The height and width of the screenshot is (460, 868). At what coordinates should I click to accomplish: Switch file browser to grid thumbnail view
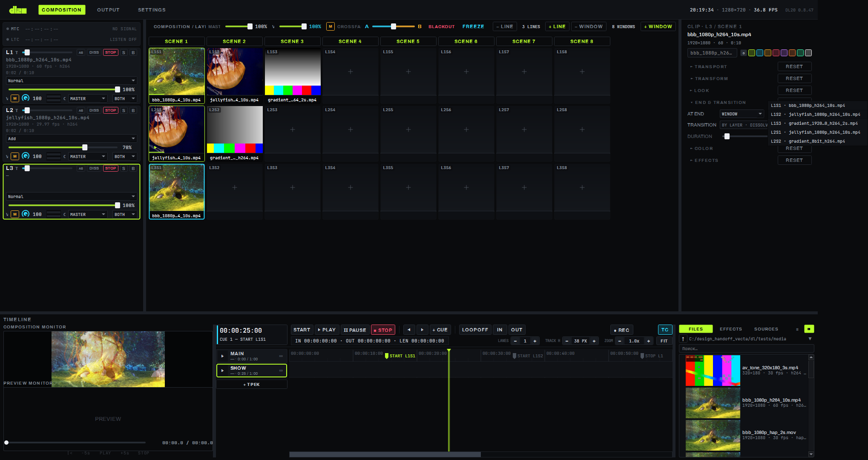[x=809, y=329]
